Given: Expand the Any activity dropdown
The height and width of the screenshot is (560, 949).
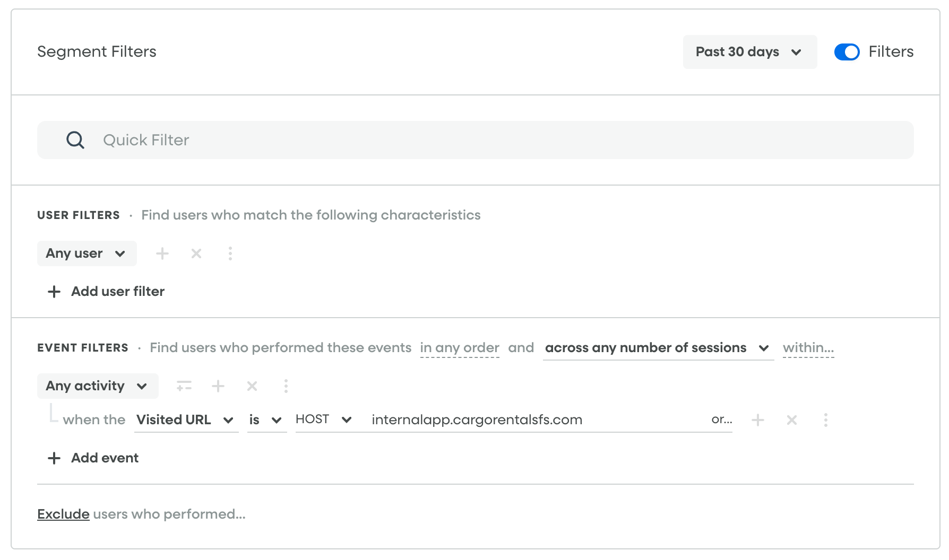Looking at the screenshot, I should [97, 386].
